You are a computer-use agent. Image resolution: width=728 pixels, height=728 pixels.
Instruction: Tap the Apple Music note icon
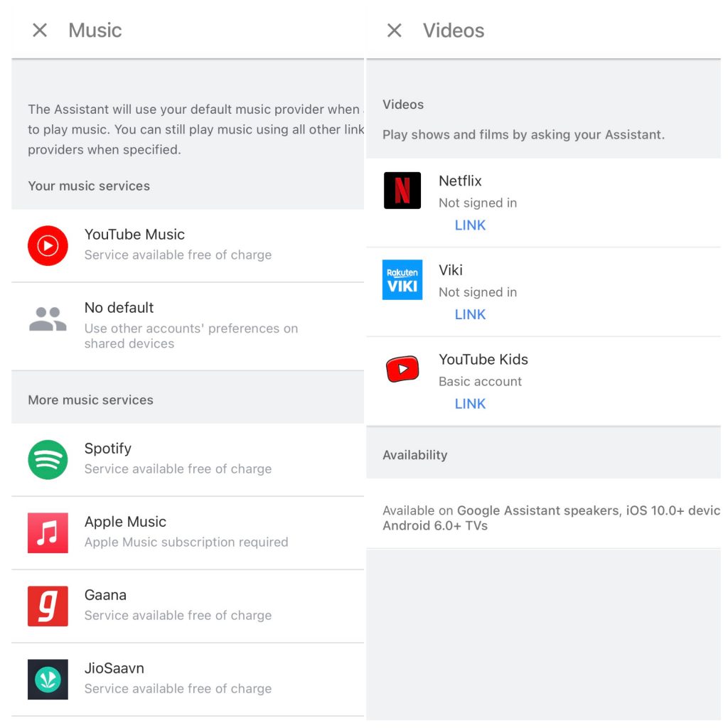pyautogui.click(x=48, y=533)
